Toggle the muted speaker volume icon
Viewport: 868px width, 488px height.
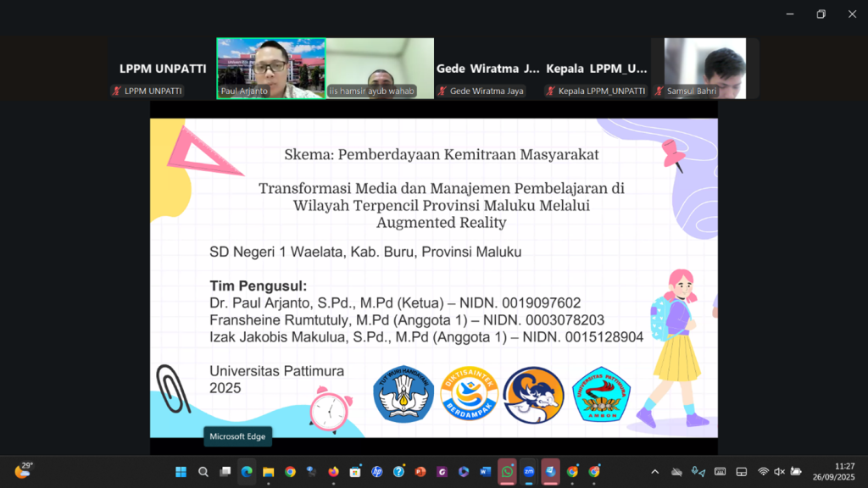(779, 472)
